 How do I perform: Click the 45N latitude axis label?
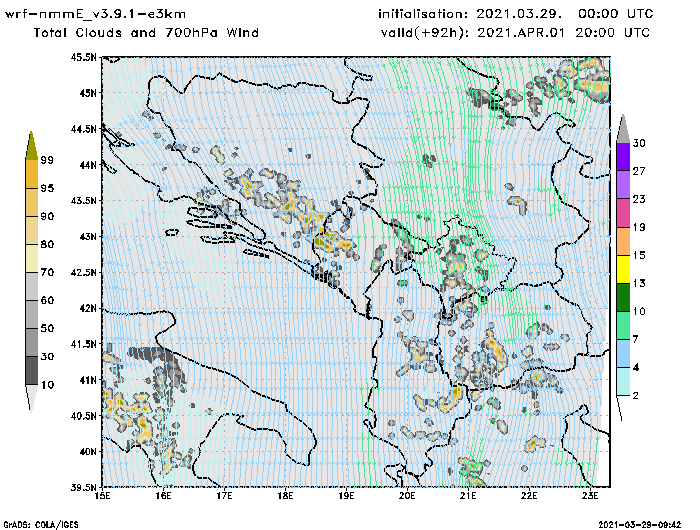pos(88,93)
